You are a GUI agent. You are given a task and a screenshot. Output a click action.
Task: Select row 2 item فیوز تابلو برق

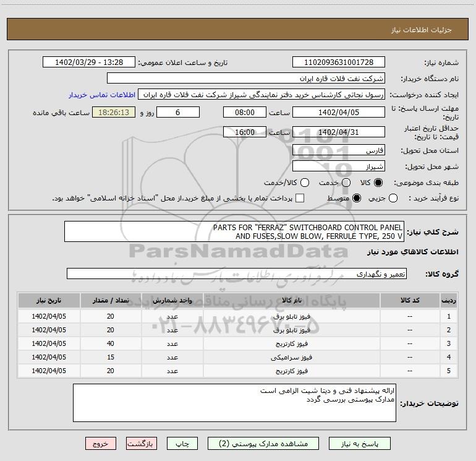point(291,330)
